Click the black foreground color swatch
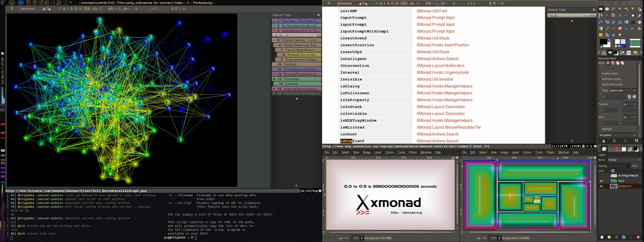This screenshot has width=644, height=242. (x=603, y=42)
